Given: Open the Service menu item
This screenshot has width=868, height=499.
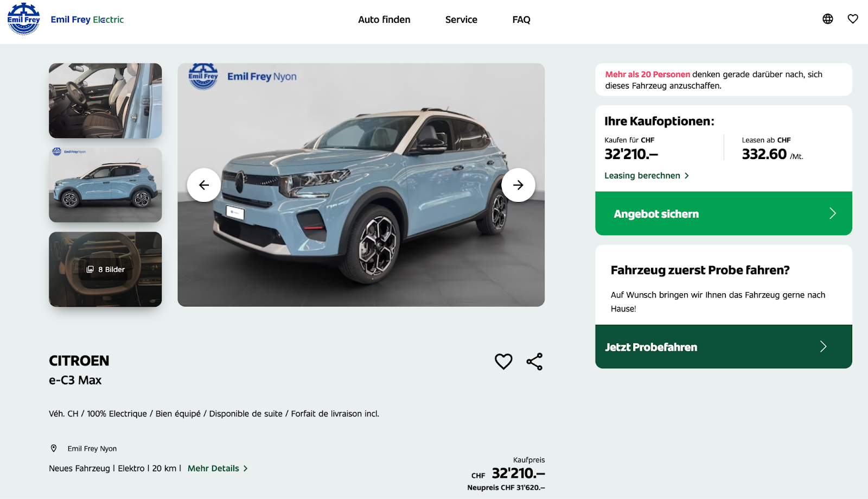Looking at the screenshot, I should 461,20.
